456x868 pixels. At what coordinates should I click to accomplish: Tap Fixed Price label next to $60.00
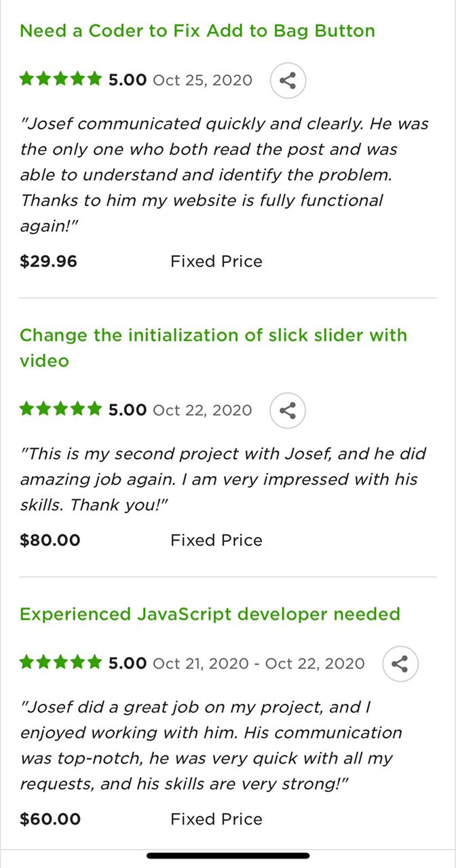216,819
